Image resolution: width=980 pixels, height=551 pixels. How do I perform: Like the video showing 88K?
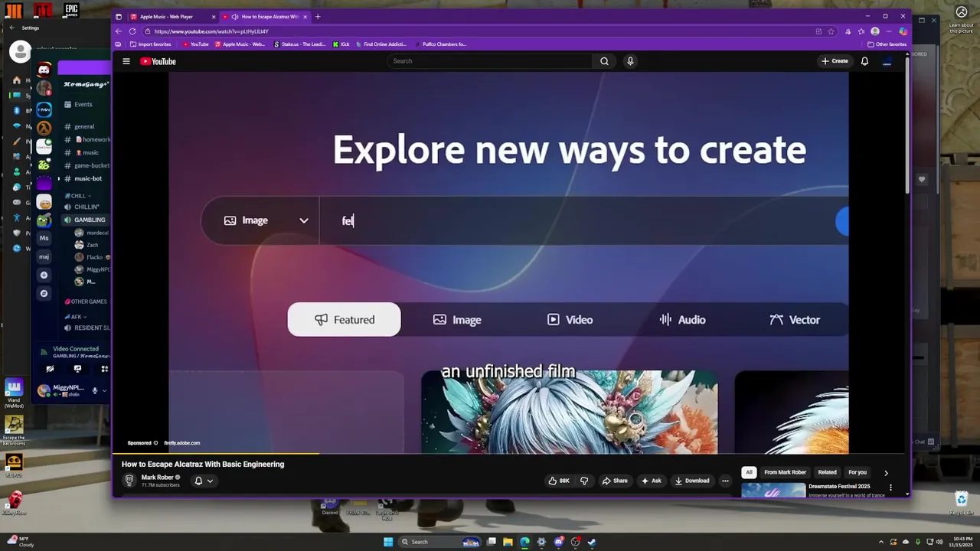pos(559,481)
